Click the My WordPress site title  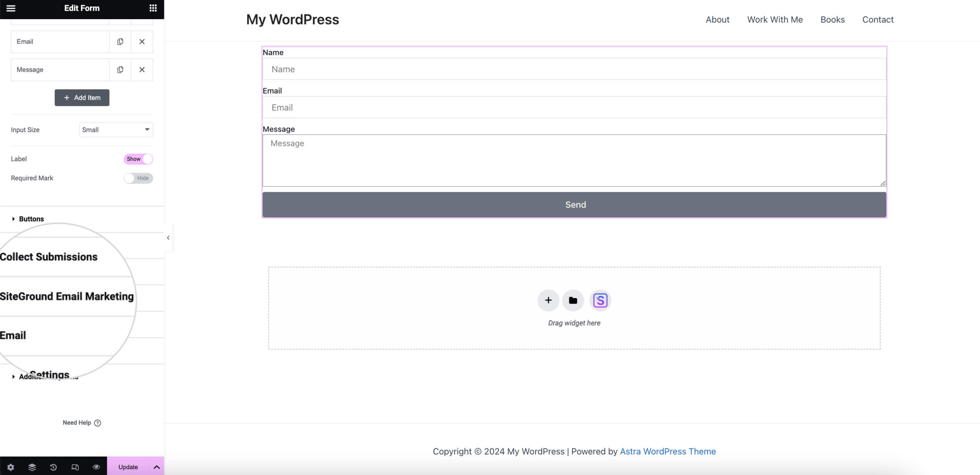(x=292, y=20)
